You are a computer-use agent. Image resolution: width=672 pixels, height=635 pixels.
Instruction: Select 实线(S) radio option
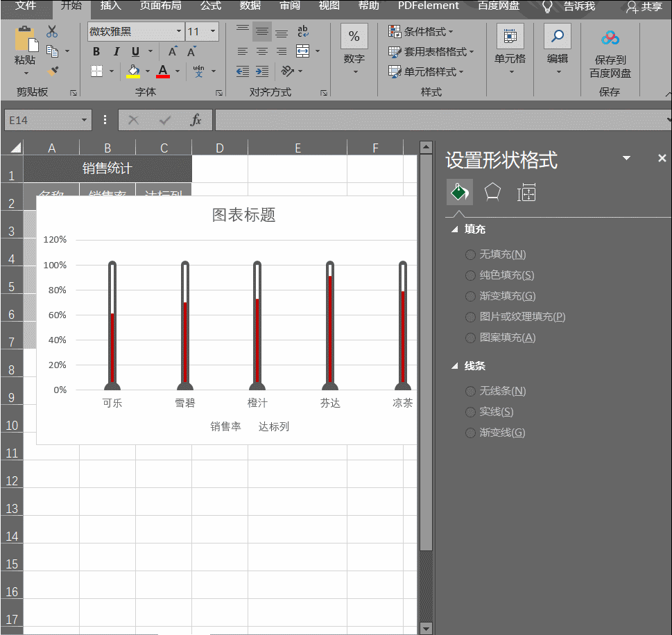click(470, 412)
